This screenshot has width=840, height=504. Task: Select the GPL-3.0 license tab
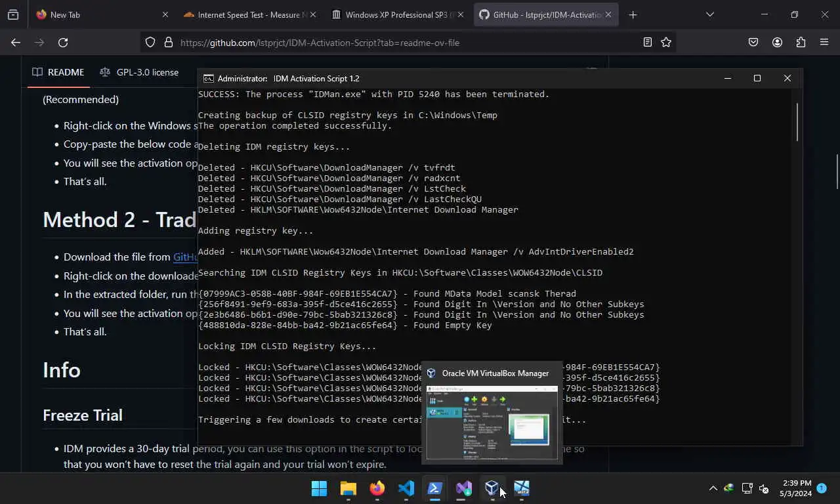(139, 72)
